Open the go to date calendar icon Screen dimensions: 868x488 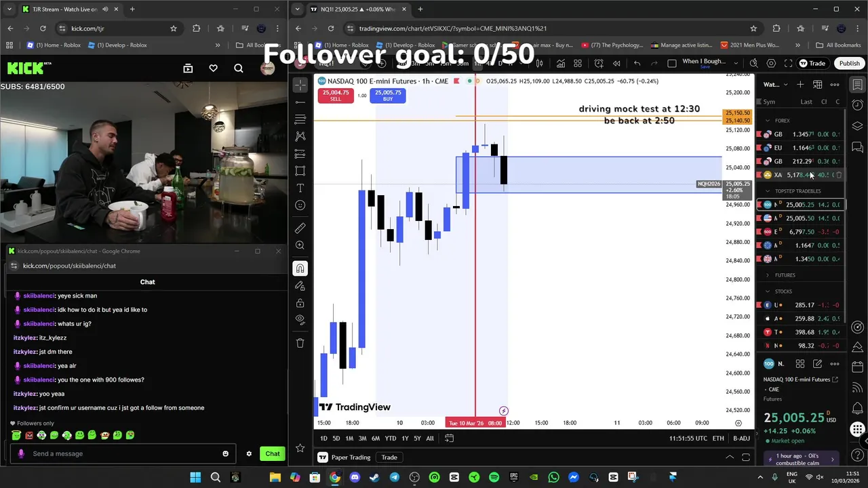click(449, 439)
